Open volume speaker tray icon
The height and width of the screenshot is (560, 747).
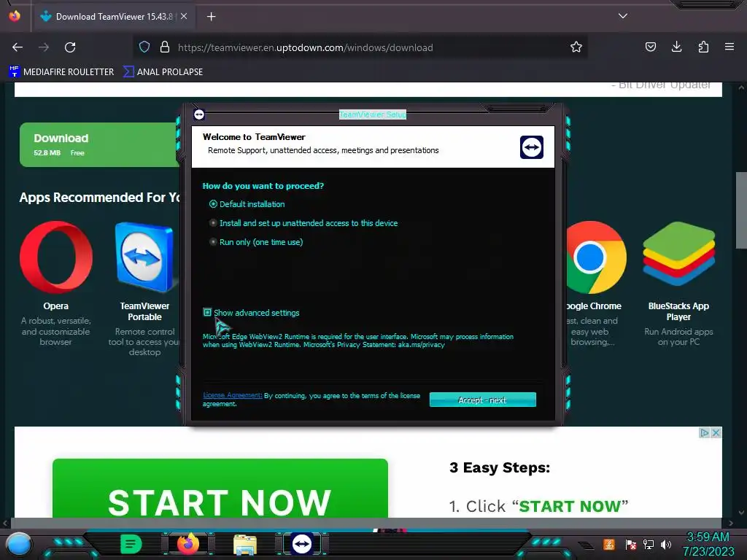pos(666,544)
